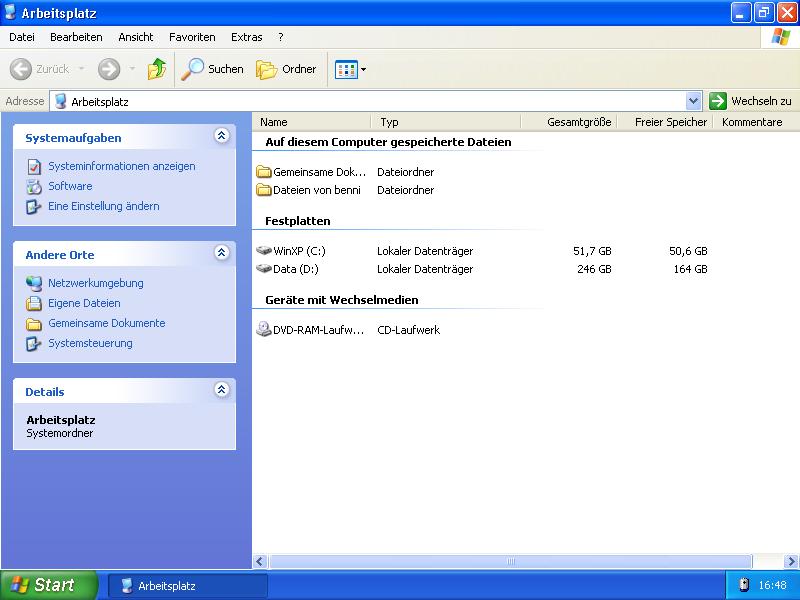The width and height of the screenshot is (800, 600).
Task: Open Netzwerkumgebung from the sidebar
Action: (95, 283)
